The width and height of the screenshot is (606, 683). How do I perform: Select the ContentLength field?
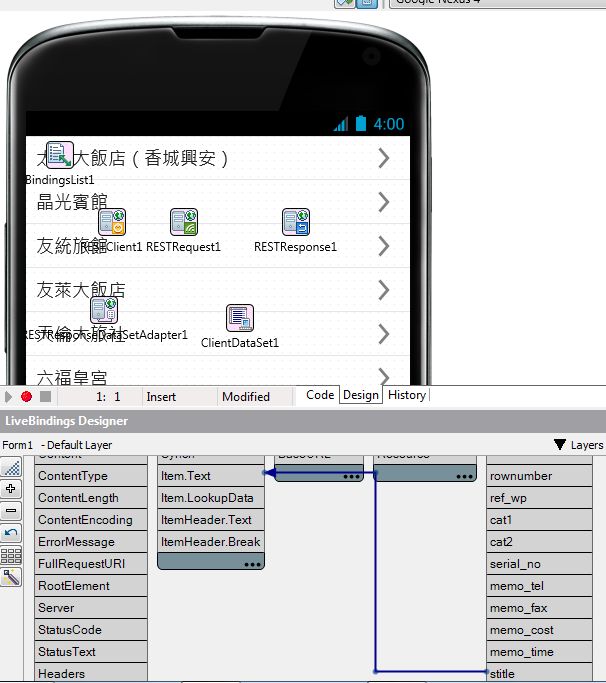point(91,497)
